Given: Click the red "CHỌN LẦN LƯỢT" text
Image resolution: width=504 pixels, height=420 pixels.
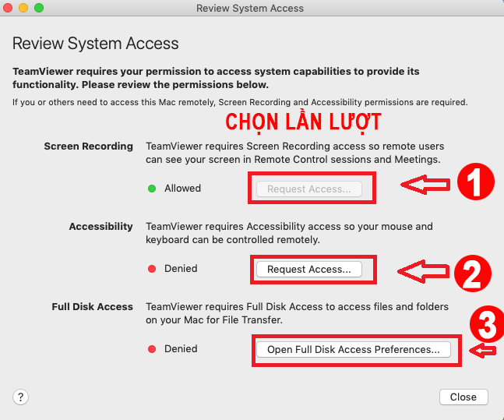Looking at the screenshot, I should pos(303,123).
